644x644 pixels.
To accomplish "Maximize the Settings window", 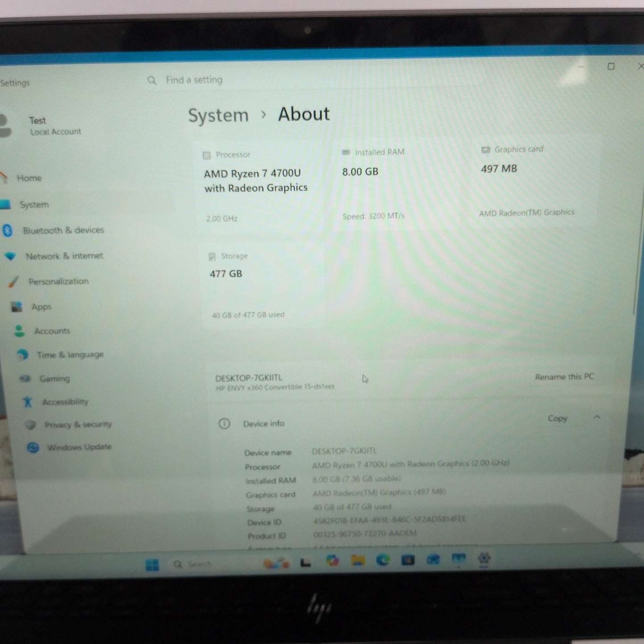I will pyautogui.click(x=611, y=66).
